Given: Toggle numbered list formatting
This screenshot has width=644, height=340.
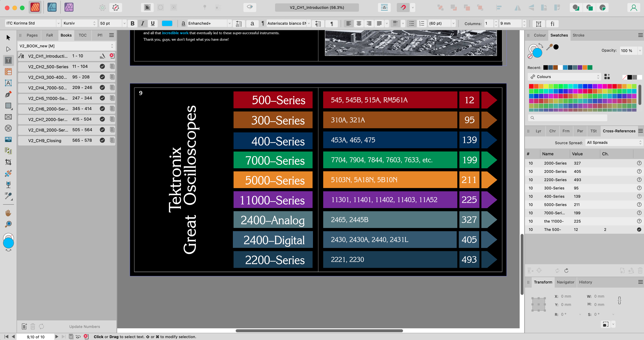Looking at the screenshot, I should click(422, 24).
